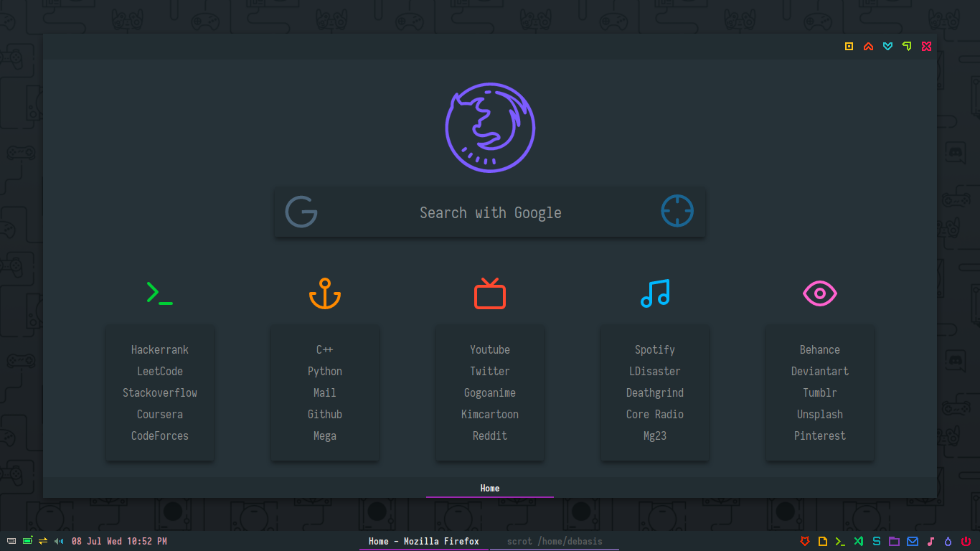The width and height of the screenshot is (980, 551).
Task: Open the Deviantart link
Action: coord(820,371)
